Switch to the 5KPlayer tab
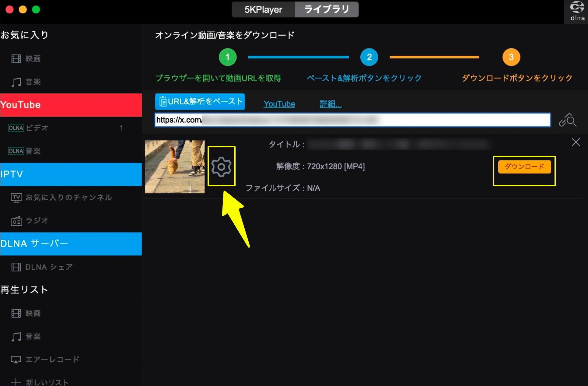 263,9
